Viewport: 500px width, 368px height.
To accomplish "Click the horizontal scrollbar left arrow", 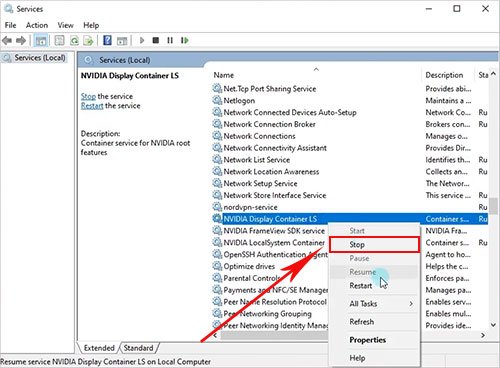I will (x=215, y=335).
